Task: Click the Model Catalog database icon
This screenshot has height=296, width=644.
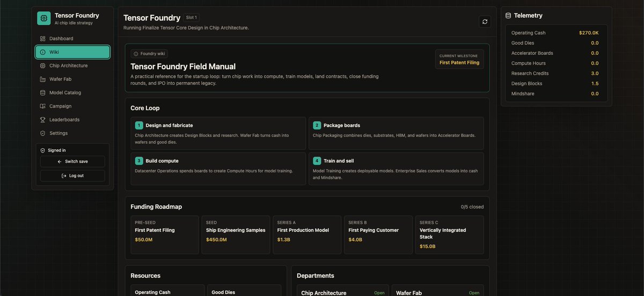Action: pos(42,92)
